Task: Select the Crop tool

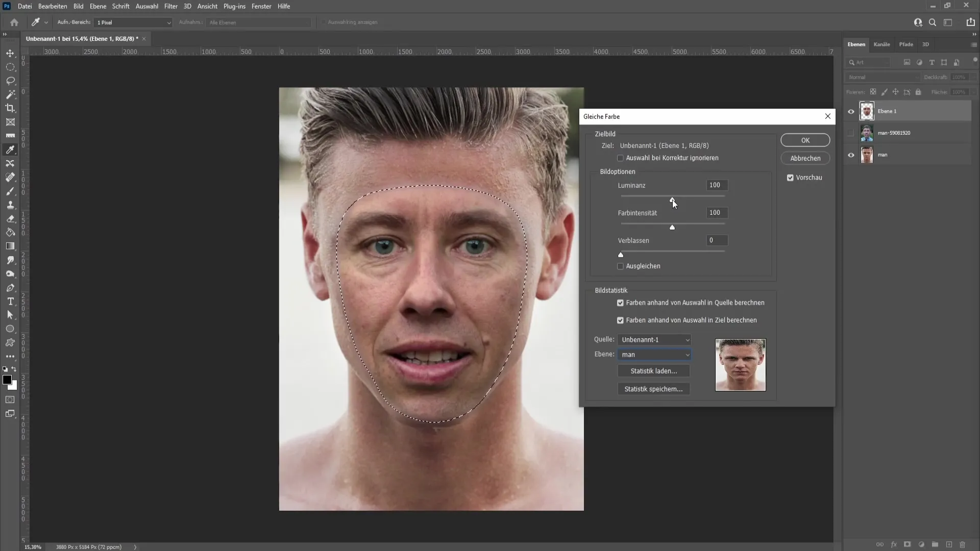Action: click(10, 108)
